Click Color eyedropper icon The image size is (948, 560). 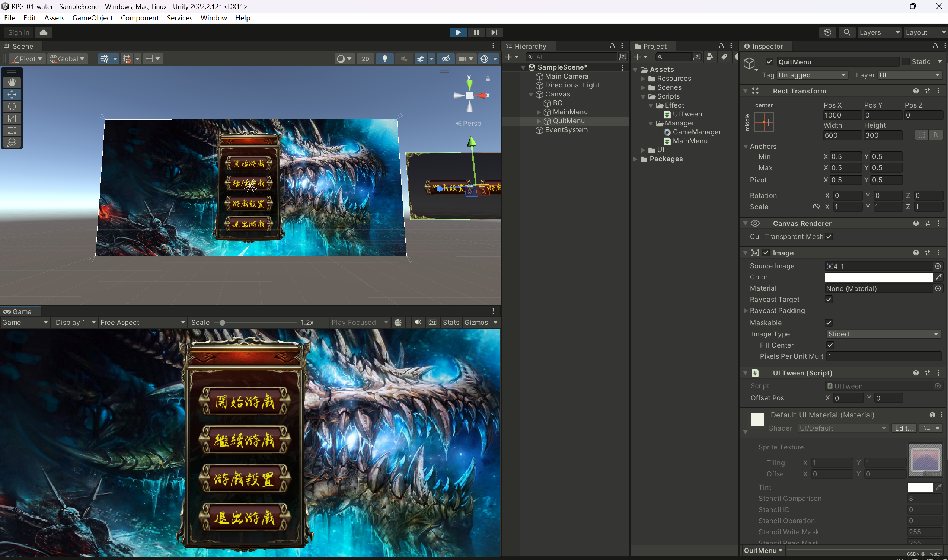[x=938, y=277]
